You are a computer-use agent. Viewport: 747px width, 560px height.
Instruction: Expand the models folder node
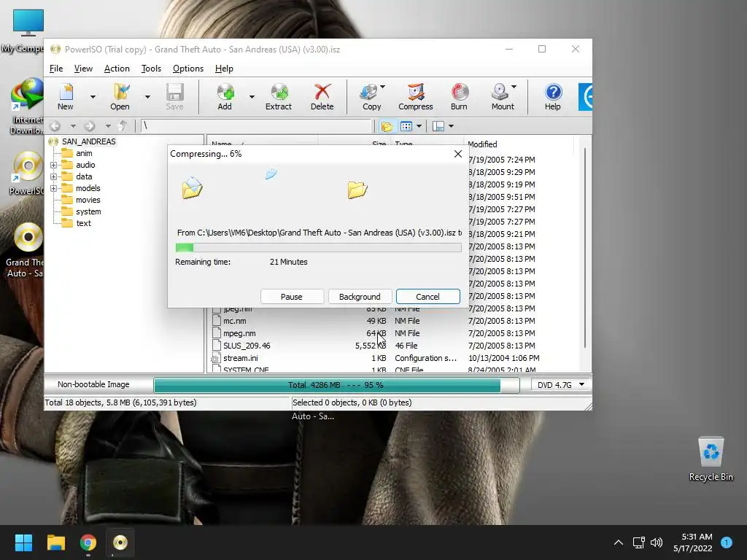[x=53, y=189]
